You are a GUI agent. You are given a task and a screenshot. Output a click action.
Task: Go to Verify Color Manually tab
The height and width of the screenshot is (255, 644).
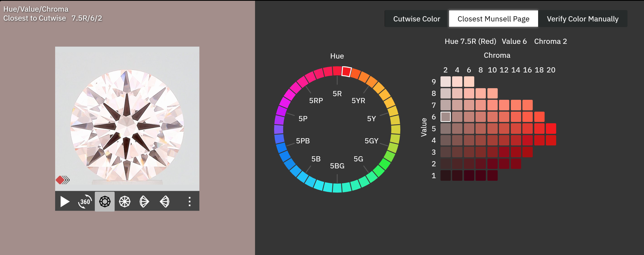coord(582,19)
